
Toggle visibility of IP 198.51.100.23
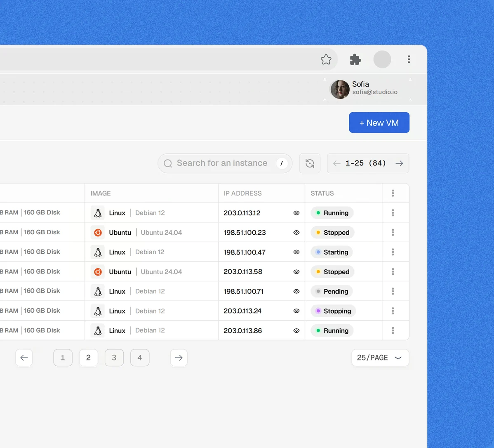[296, 232]
